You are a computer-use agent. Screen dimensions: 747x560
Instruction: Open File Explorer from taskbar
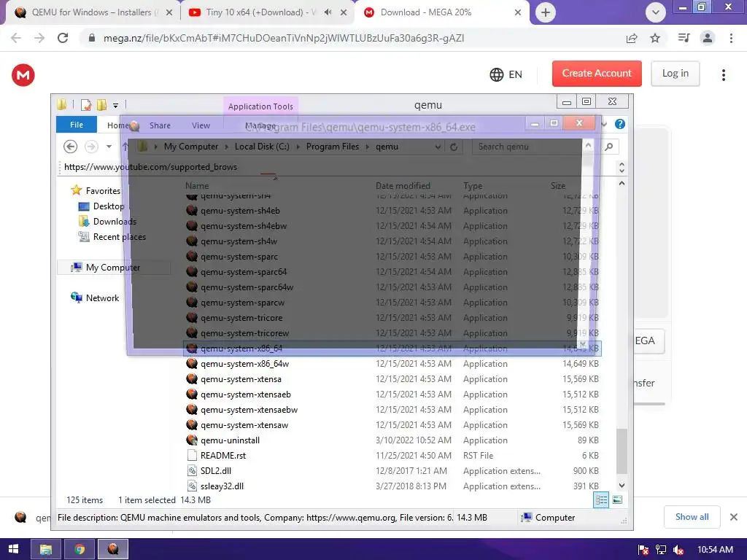coord(46,550)
